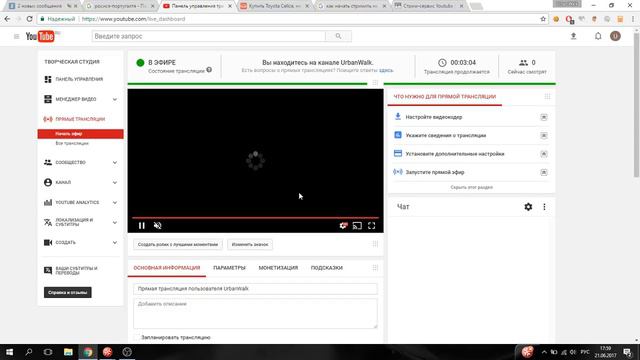Click 'Скрыть этот раздел' link
Screen dimensions: 640x360
coord(471,187)
